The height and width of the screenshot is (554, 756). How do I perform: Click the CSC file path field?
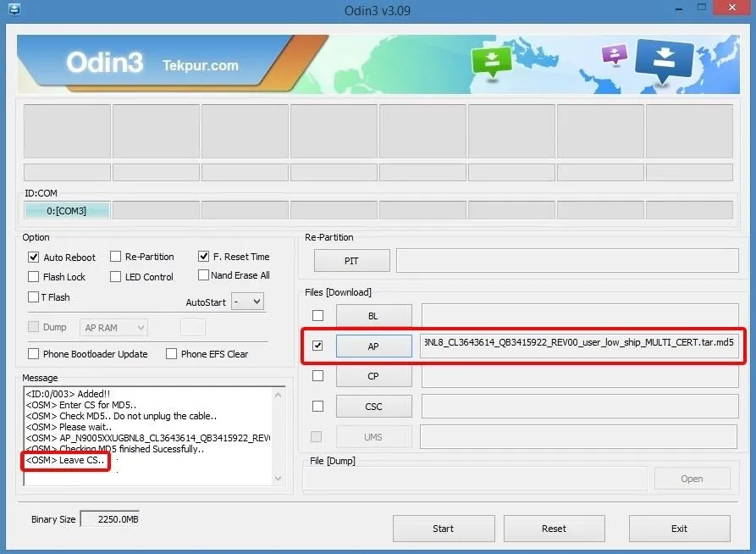[x=580, y=407]
